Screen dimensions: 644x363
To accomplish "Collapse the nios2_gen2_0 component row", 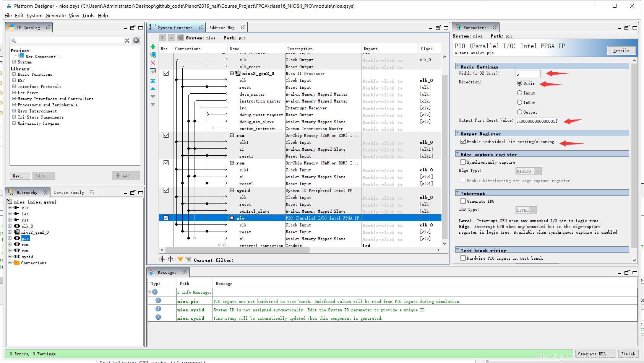I will 232,73.
